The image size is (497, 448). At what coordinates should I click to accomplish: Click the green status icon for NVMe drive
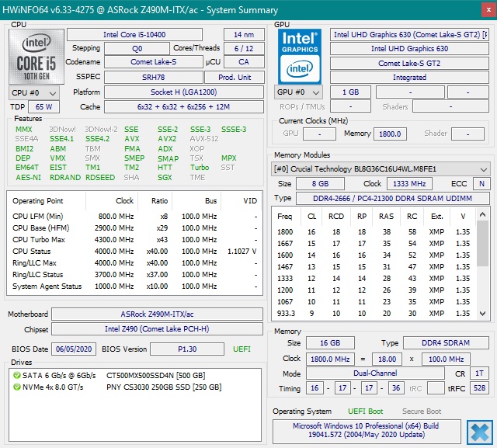[17, 387]
